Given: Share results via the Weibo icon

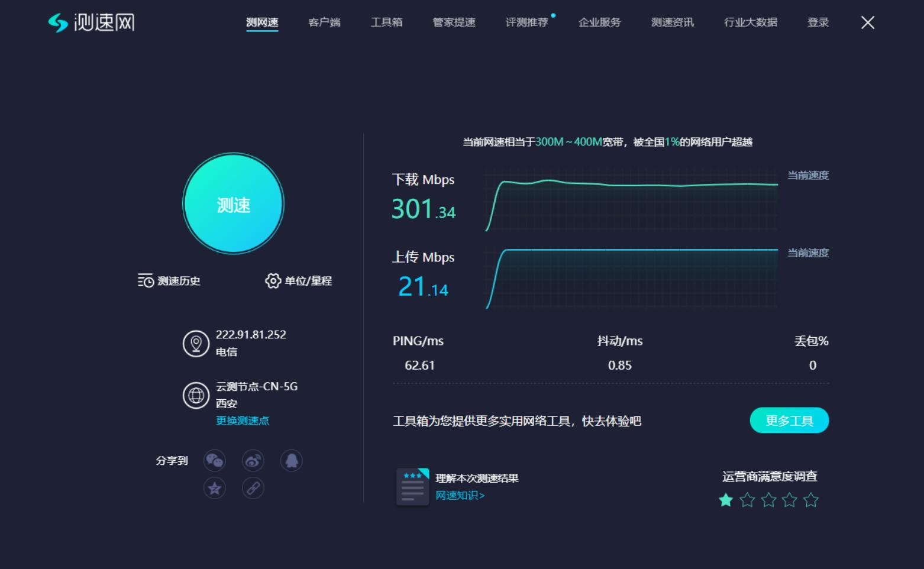Looking at the screenshot, I should (253, 460).
